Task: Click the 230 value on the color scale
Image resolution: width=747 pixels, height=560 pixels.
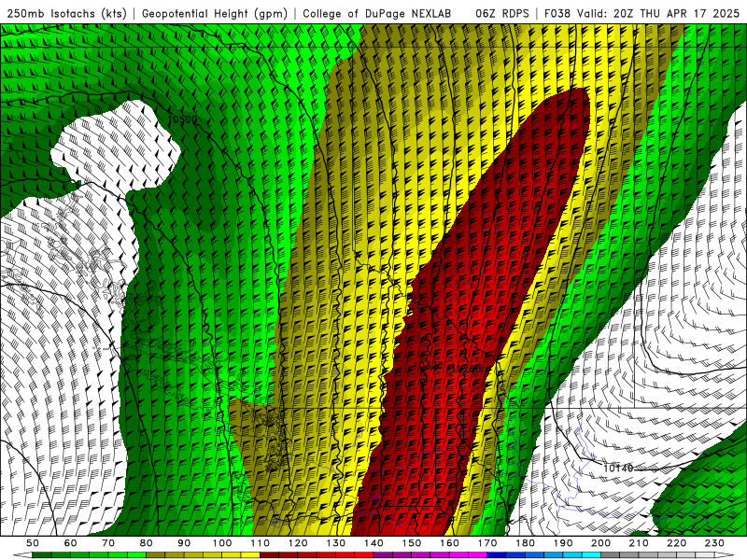Action: point(714,543)
